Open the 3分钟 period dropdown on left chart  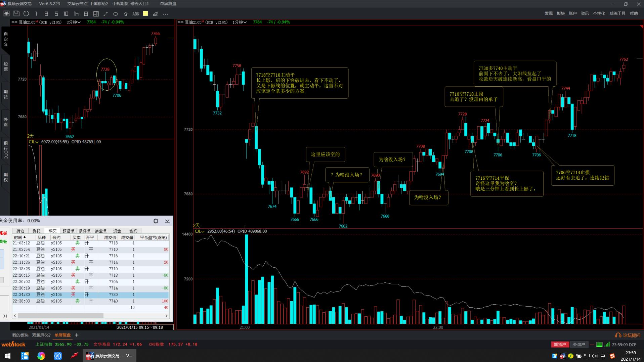[74, 22]
